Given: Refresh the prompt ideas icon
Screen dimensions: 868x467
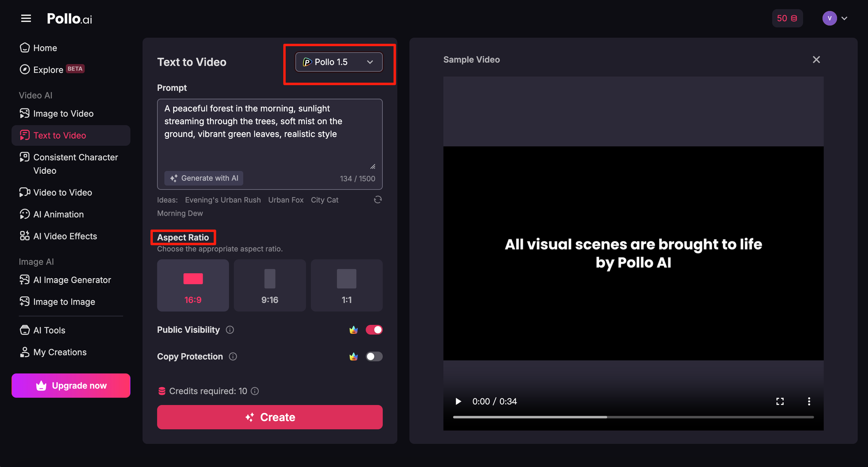Looking at the screenshot, I should pos(378,199).
